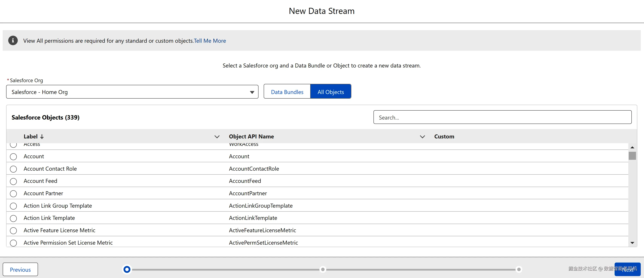Select the Account Contact Role radio button

point(14,169)
